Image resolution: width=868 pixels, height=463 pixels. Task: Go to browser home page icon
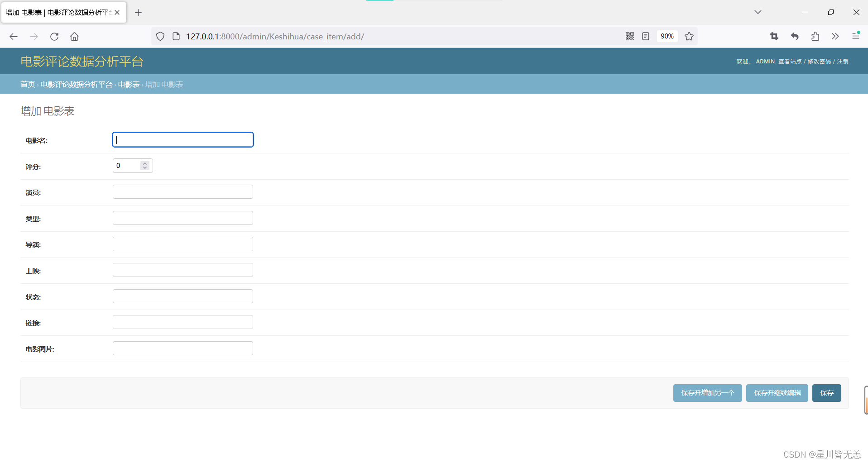74,37
